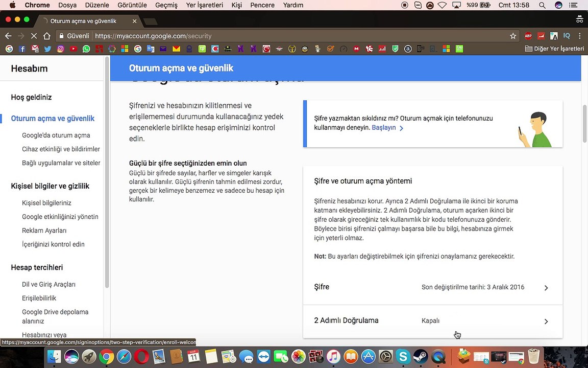Open the Yer İşaretleri menu
The height and width of the screenshot is (368, 588).
[204, 5]
